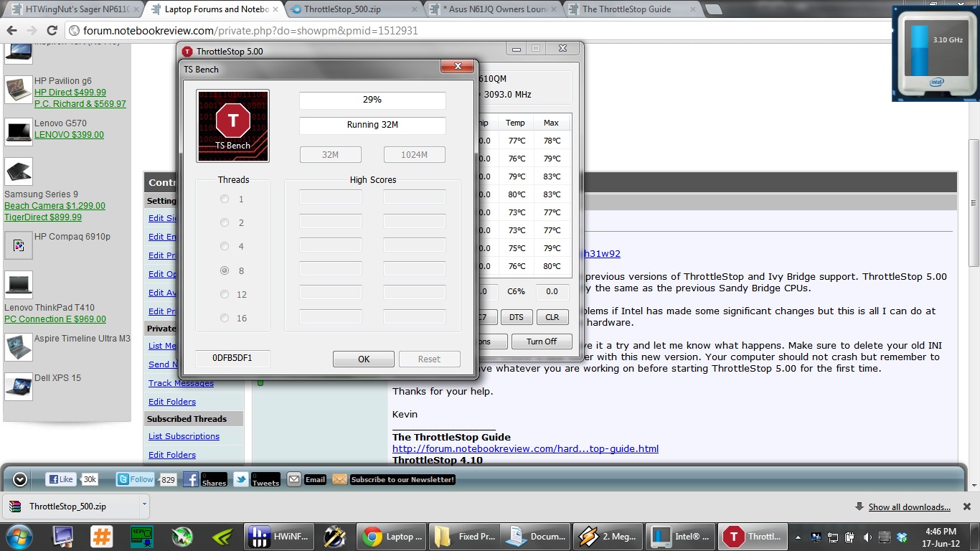Click Turn Off in ThrottleStop window
The height and width of the screenshot is (551, 980).
click(542, 342)
